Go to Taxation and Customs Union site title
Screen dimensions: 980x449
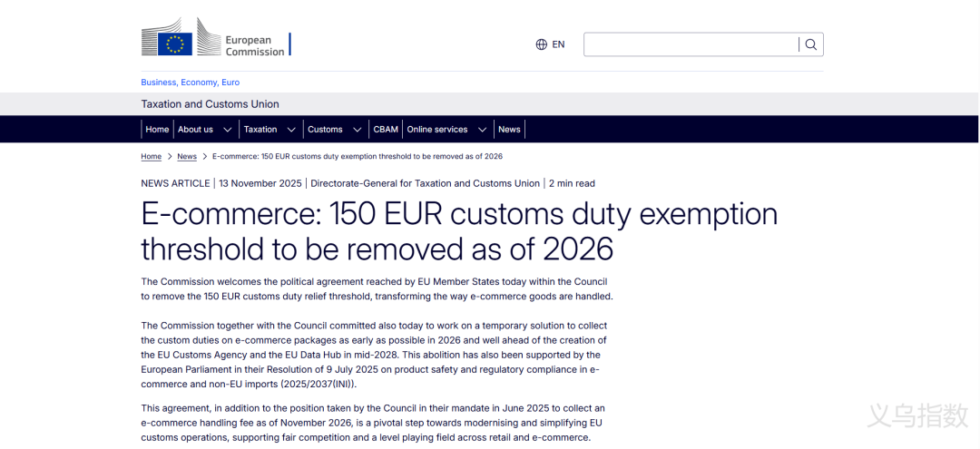210,104
